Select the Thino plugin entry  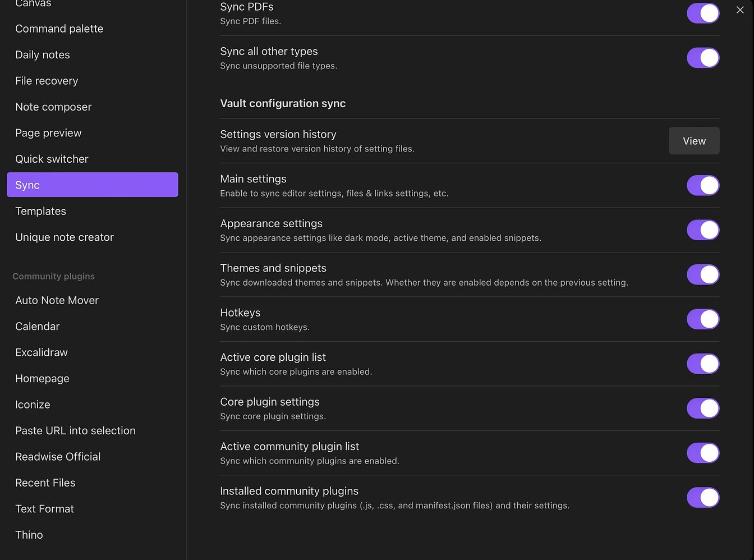pyautogui.click(x=29, y=535)
